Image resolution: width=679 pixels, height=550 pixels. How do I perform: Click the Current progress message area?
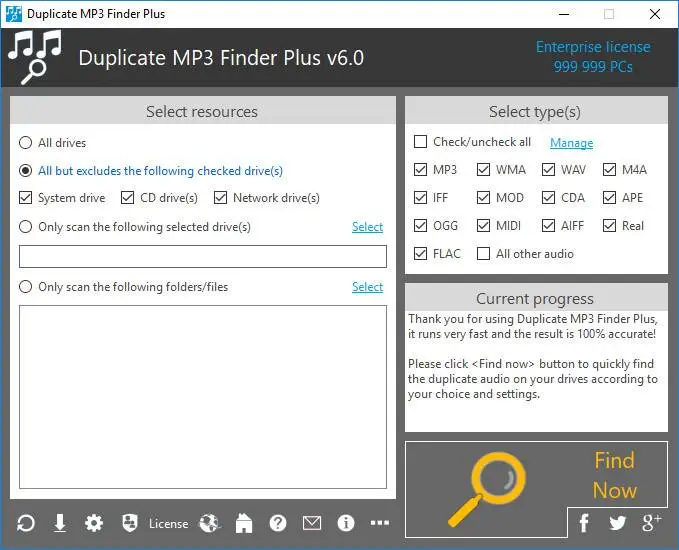[x=536, y=371]
